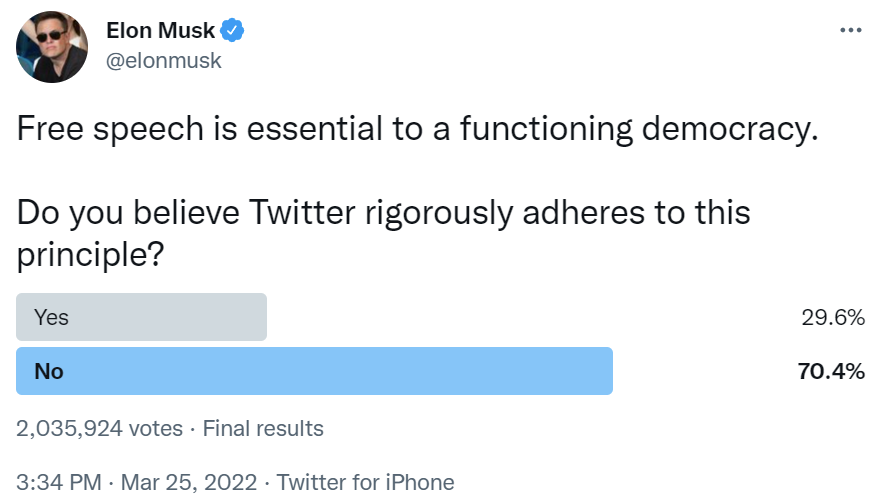Click the 'Yes' label inside the gray bar
Viewport: 883px width, 503px height.
point(51,317)
